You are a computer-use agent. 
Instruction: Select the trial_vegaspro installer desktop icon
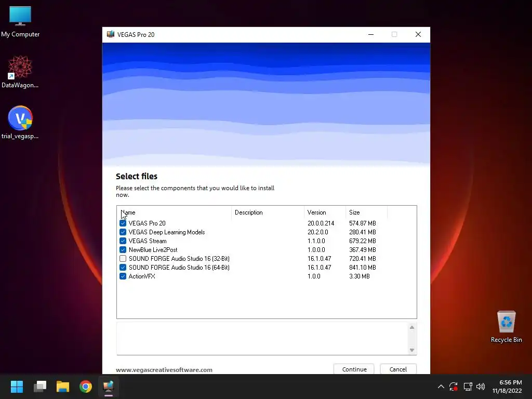point(20,123)
